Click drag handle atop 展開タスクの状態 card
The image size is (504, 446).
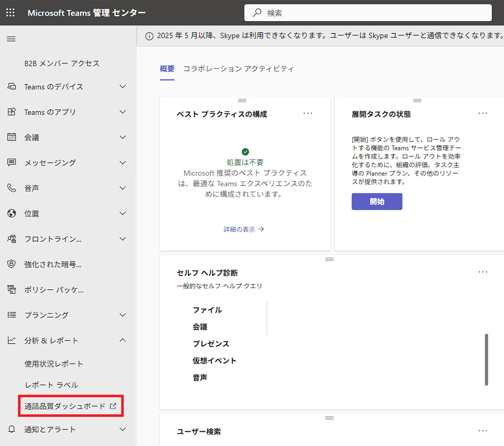pyautogui.click(x=417, y=101)
